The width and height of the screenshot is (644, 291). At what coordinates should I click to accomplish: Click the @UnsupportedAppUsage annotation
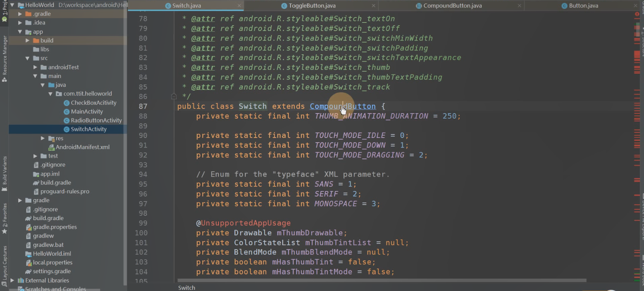(x=243, y=223)
